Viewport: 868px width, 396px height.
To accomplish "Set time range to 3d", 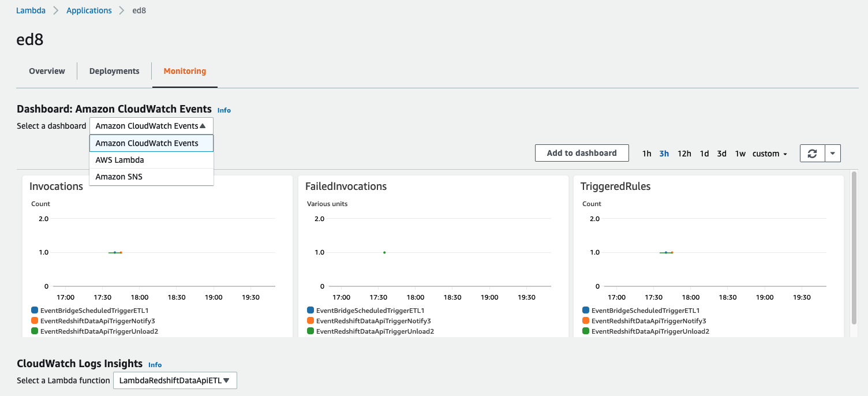I will [721, 154].
